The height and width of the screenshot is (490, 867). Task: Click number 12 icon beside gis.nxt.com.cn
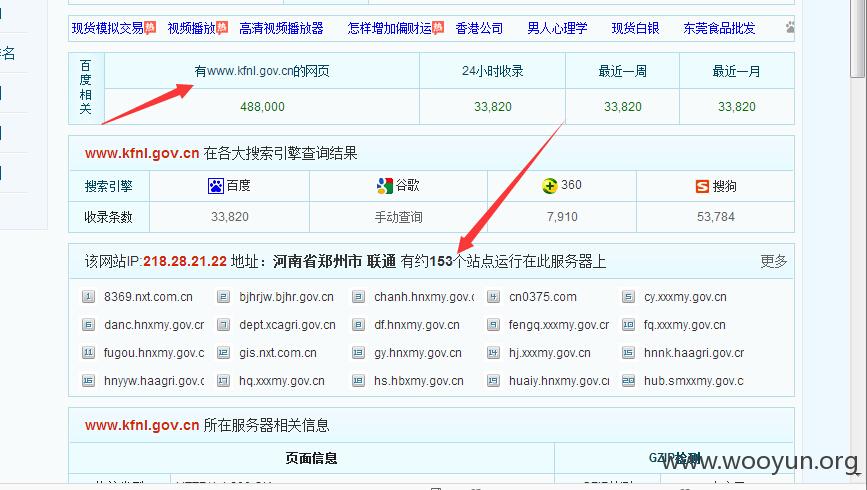pyautogui.click(x=223, y=352)
